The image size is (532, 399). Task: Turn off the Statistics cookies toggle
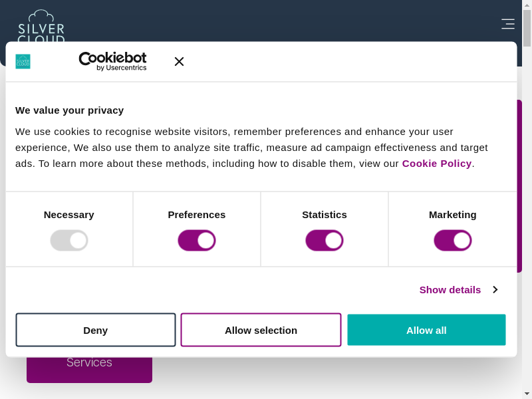point(325,240)
